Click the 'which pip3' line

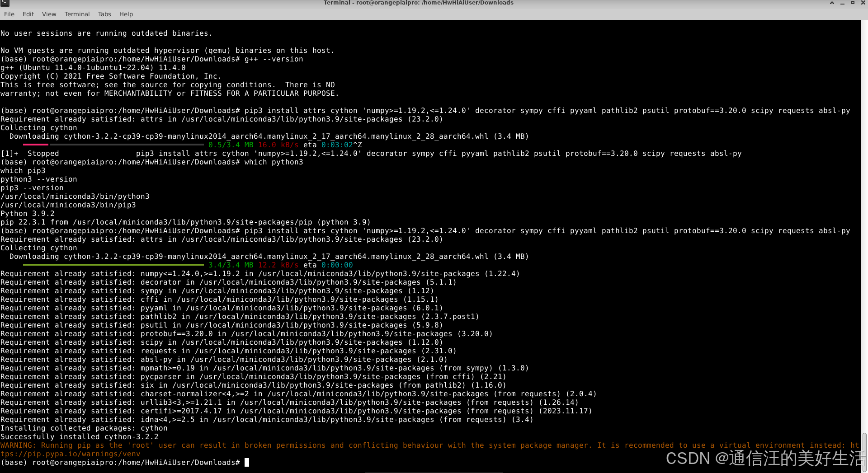(23, 171)
